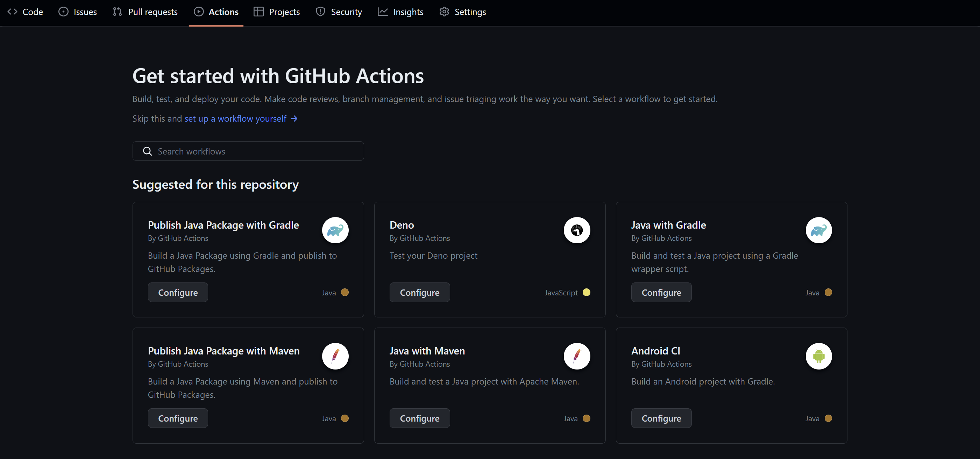The image size is (980, 459).
Task: Click the Android robot icon
Action: 818,356
